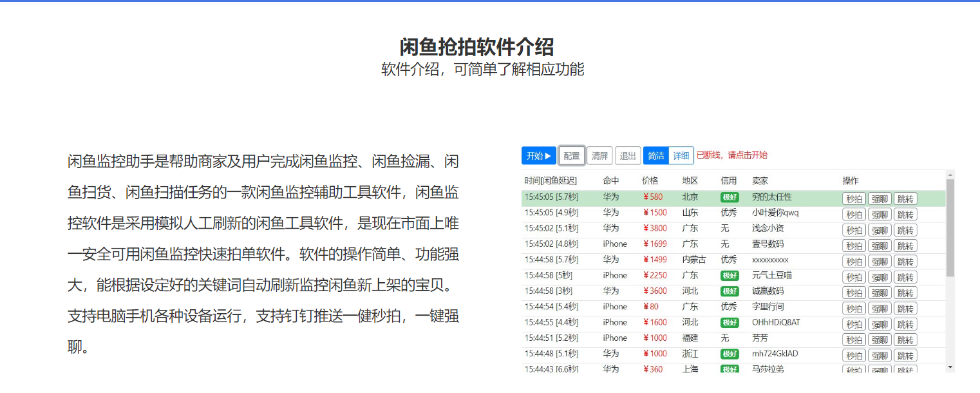The width and height of the screenshot is (980, 393).
Task: Click the 退出 exit button
Action: 628,155
